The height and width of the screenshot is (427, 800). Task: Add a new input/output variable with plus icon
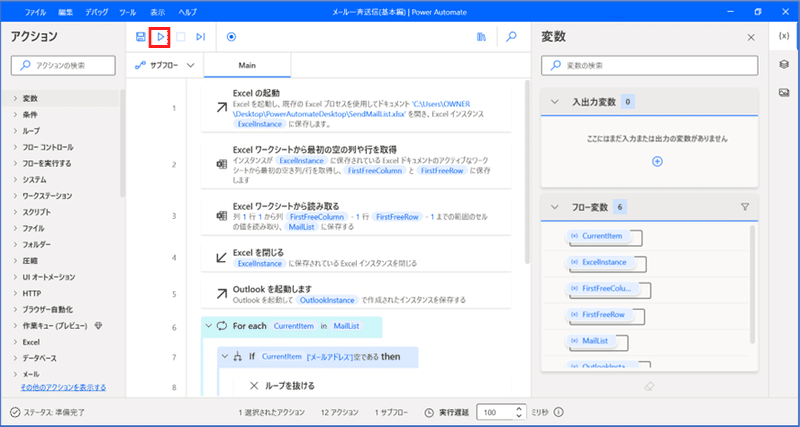tap(657, 161)
